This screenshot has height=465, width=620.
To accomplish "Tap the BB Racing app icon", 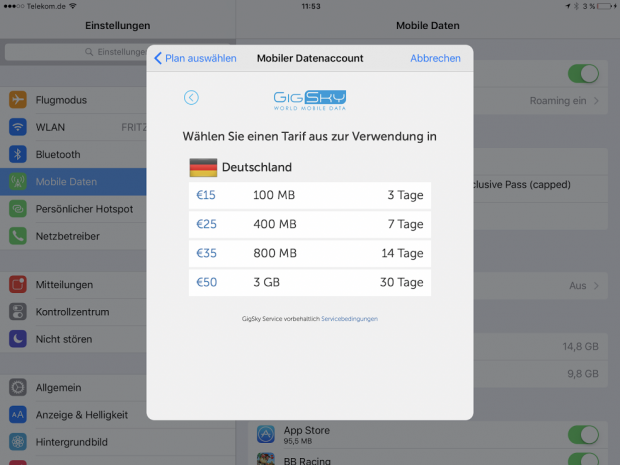I will pyautogui.click(x=266, y=459).
